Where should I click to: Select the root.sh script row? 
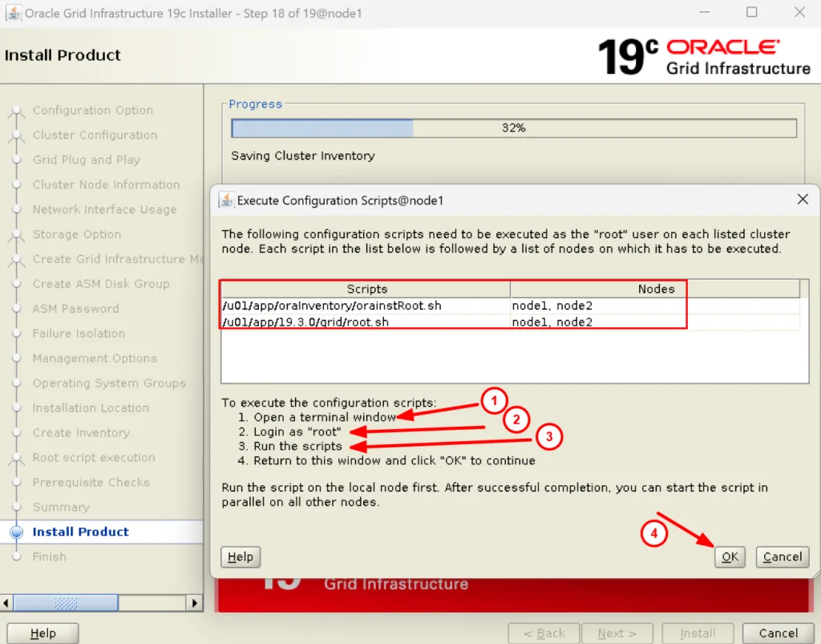(366, 322)
